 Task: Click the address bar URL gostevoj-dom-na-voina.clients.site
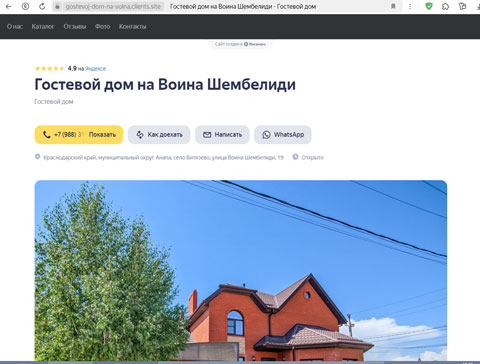click(113, 6)
